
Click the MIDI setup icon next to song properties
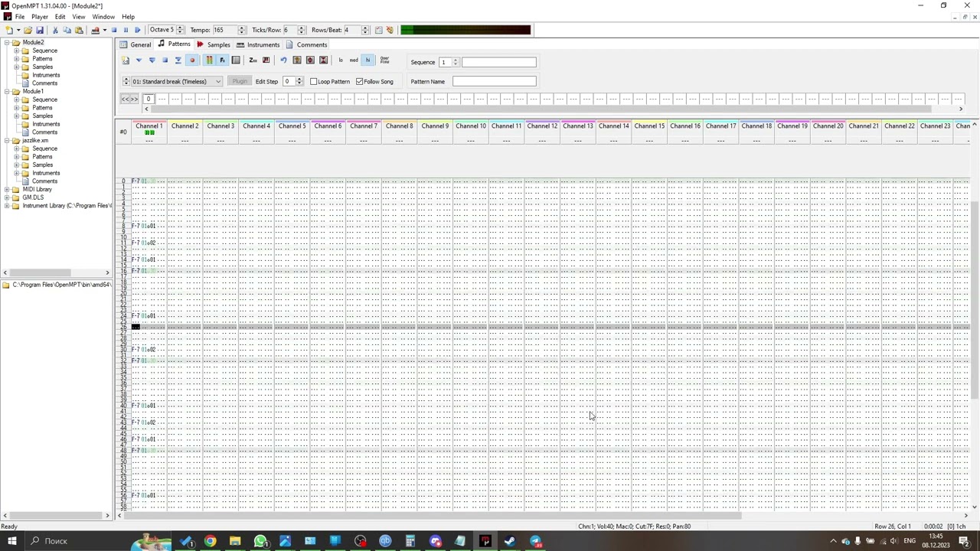pos(390,30)
